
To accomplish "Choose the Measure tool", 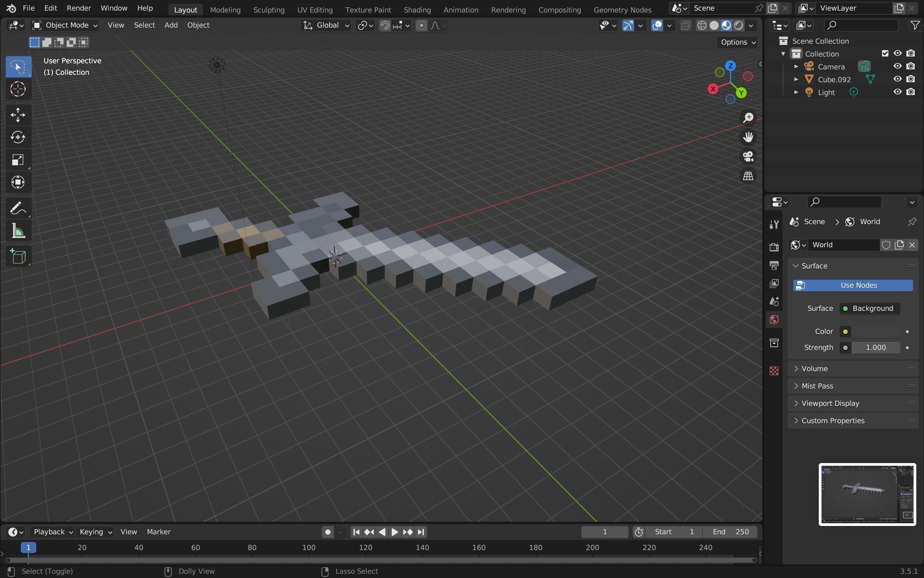I will click(18, 231).
